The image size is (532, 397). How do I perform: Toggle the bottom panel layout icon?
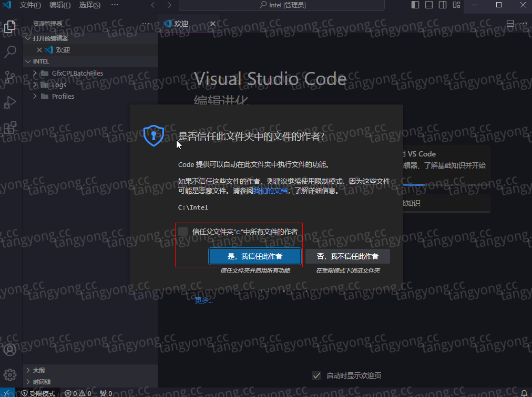tap(429, 5)
